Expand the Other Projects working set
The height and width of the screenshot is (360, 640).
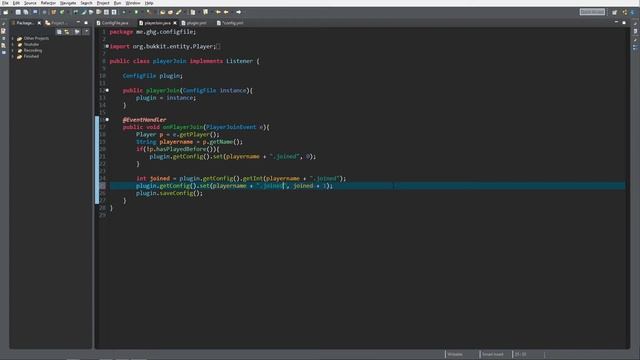click(13, 38)
